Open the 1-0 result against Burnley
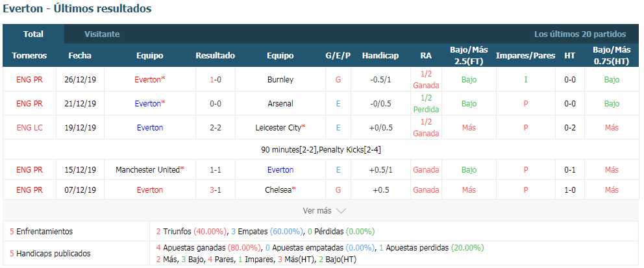This screenshot has width=644, height=268. [x=216, y=80]
